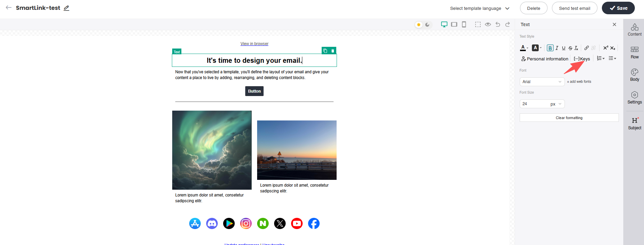The height and width of the screenshot is (245, 644).
Task: Insert Personal information merge tag
Action: click(x=545, y=59)
